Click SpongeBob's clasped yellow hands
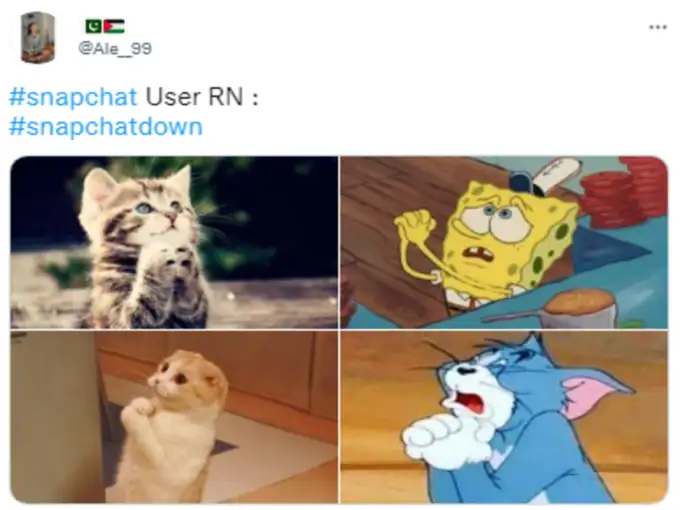The width and height of the screenshot is (680, 510). coord(415,227)
